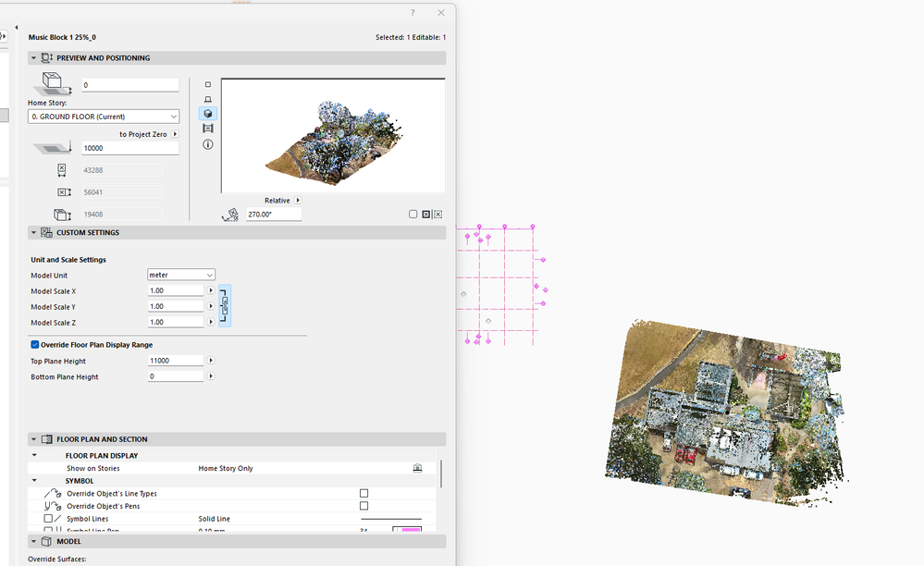The image size is (924, 566).
Task: Click arrow next to Model Scale Y
Action: (210, 306)
